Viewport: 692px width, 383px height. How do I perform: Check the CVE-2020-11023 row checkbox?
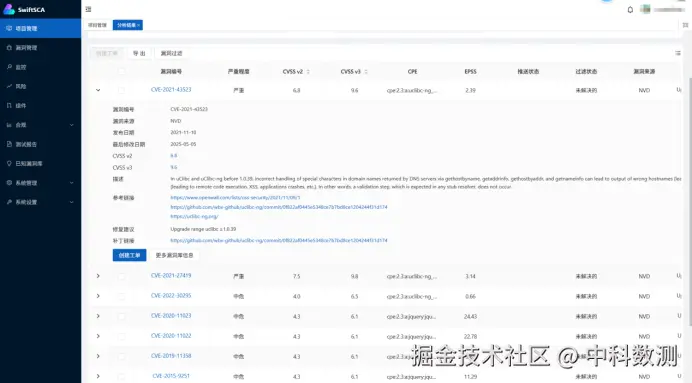coord(121,316)
